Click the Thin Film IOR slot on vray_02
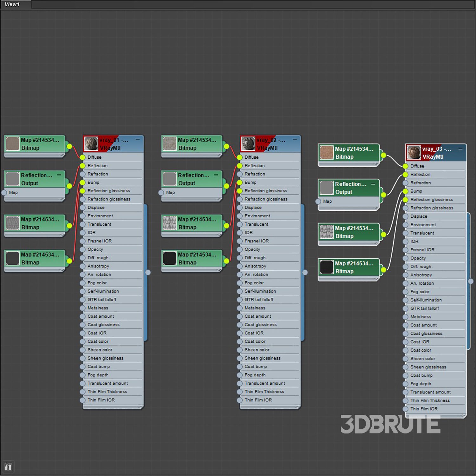The width and height of the screenshot is (476, 476). [258, 400]
